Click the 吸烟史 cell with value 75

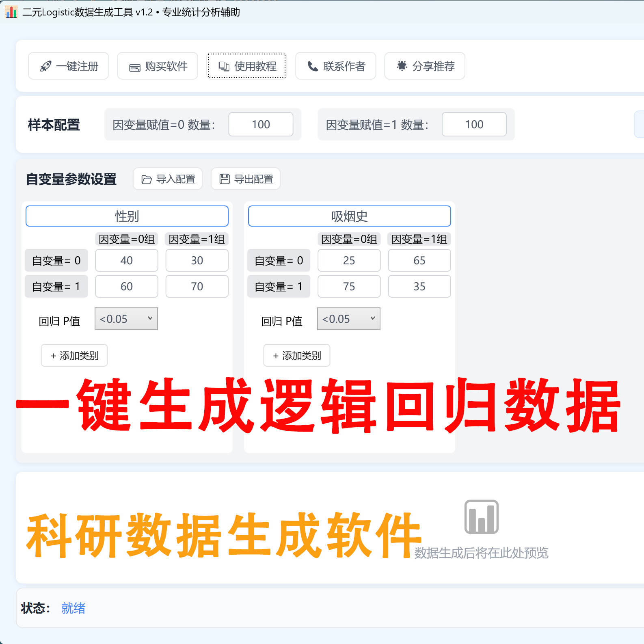coord(349,286)
